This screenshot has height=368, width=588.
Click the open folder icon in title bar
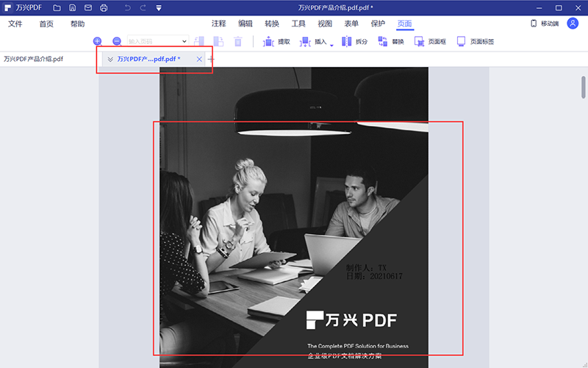tap(57, 8)
